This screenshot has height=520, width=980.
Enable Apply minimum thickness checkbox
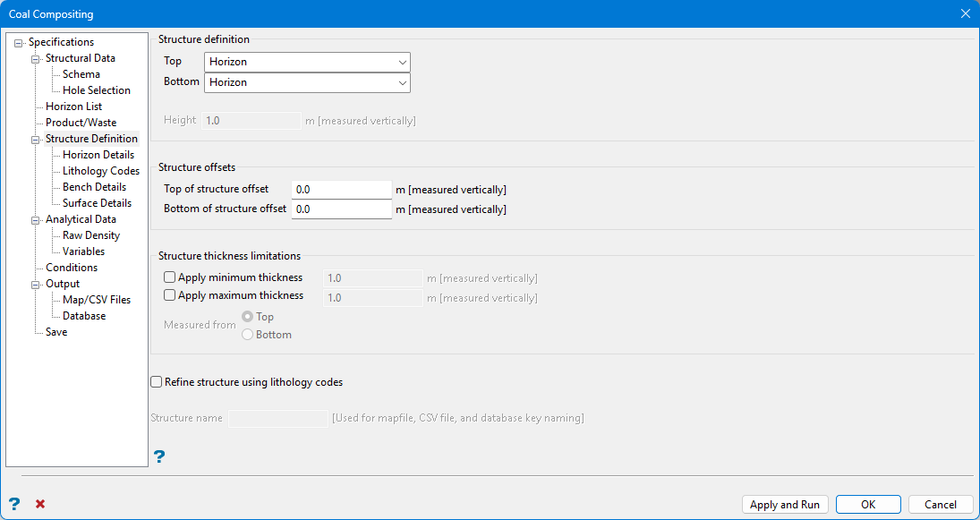pos(170,277)
